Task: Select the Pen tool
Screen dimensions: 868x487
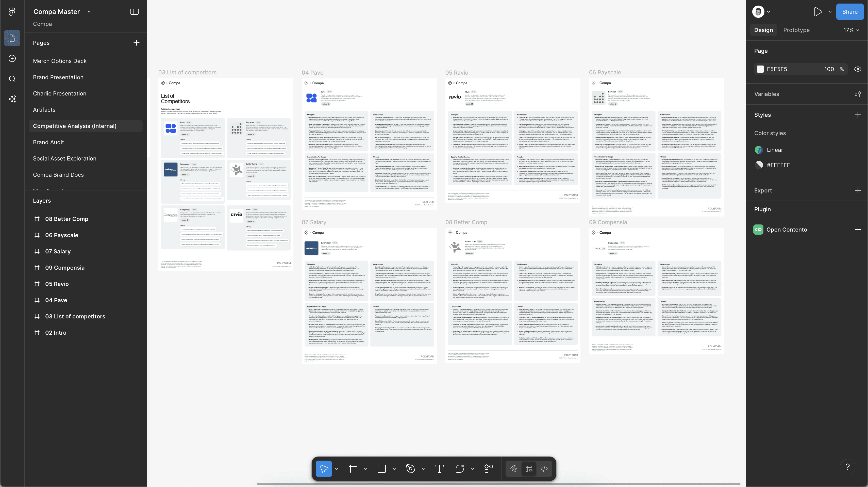Action: (410, 468)
